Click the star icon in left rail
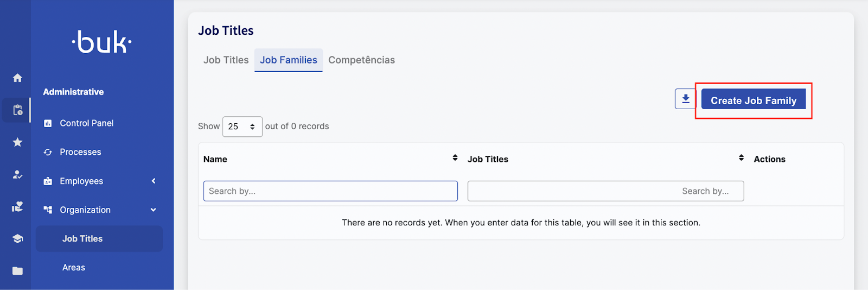This screenshot has height=290, width=868. pyautogui.click(x=17, y=142)
